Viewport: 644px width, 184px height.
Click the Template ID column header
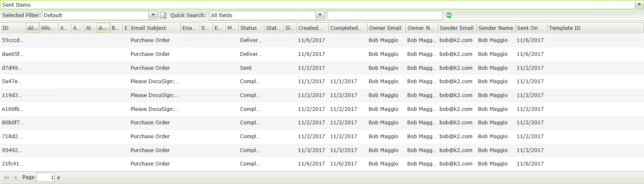pos(565,28)
